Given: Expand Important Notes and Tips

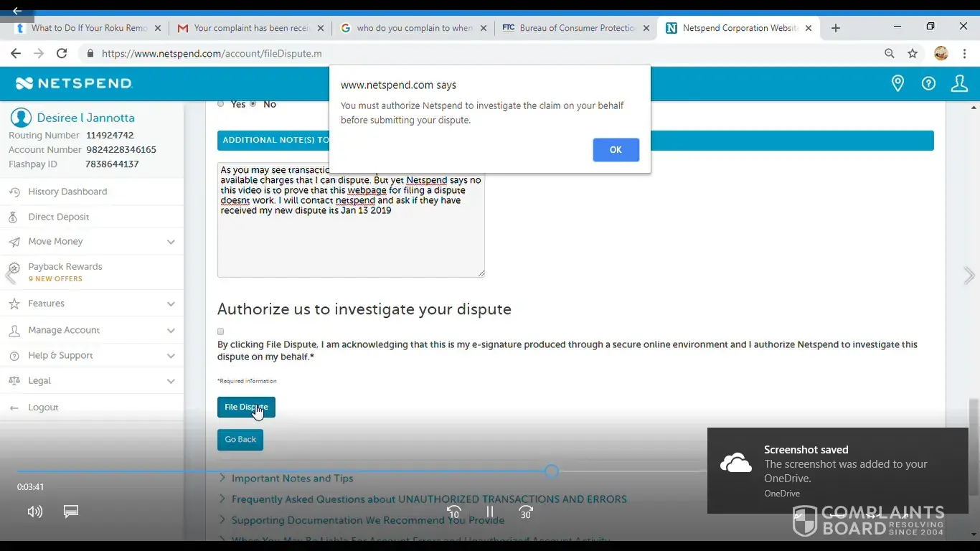Looking at the screenshot, I should [292, 479].
